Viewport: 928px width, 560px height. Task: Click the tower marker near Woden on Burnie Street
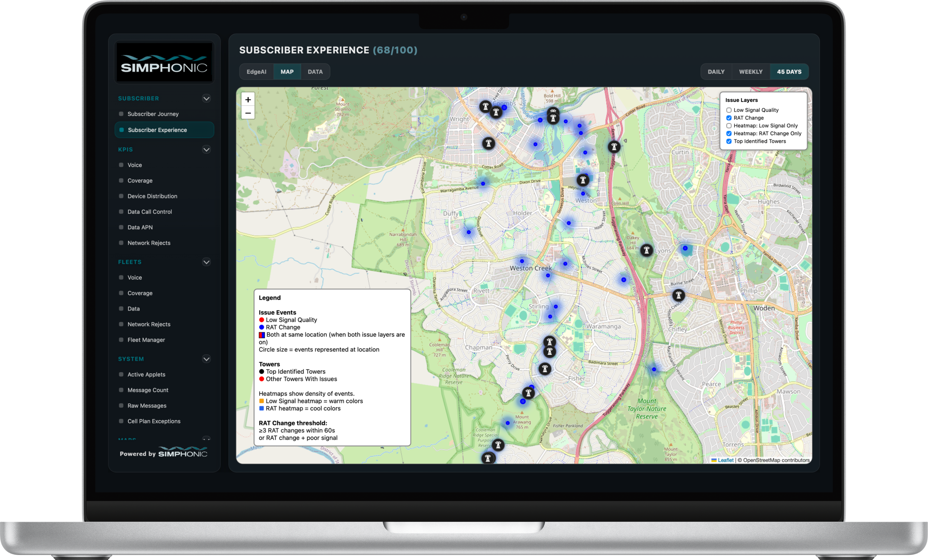678,295
